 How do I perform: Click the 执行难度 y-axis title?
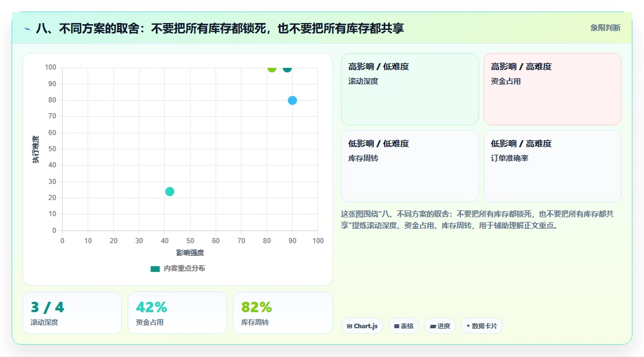(36, 149)
